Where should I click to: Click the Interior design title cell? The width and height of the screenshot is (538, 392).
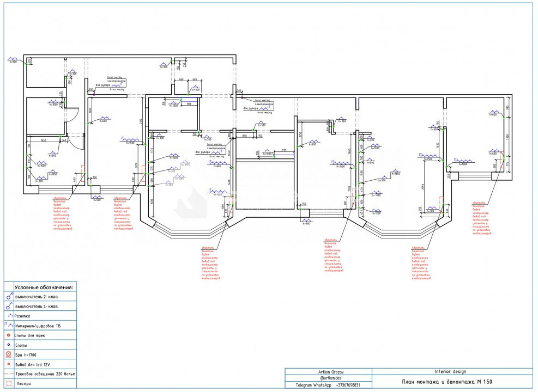coord(450,371)
